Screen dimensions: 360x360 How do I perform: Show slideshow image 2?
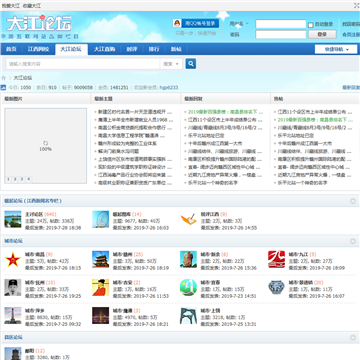[x=15, y=179]
